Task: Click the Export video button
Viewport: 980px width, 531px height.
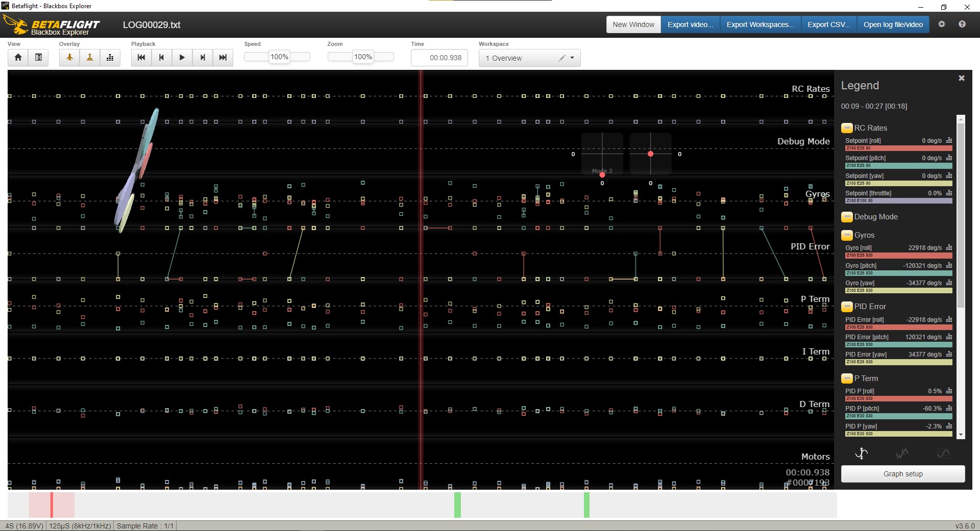Action: [x=690, y=24]
